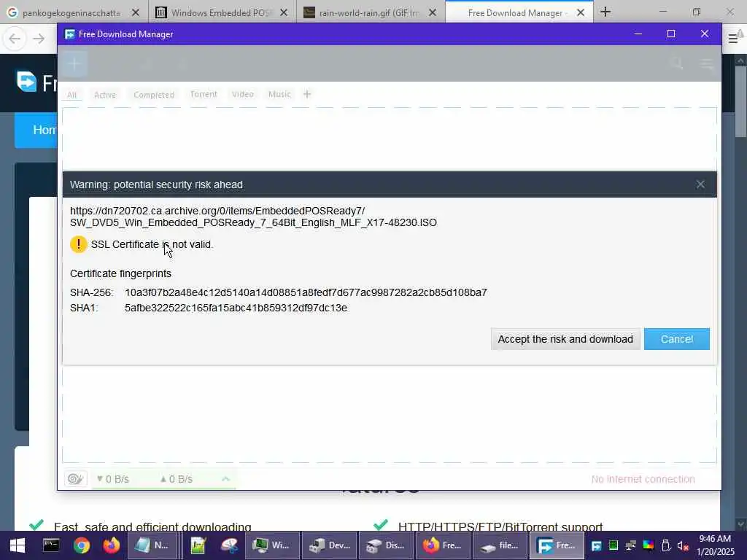Click the USB safely remove tray icon

[666, 545]
